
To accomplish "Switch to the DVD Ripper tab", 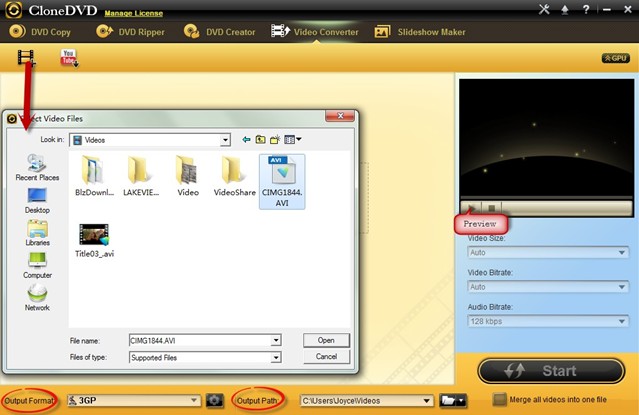I will (130, 32).
